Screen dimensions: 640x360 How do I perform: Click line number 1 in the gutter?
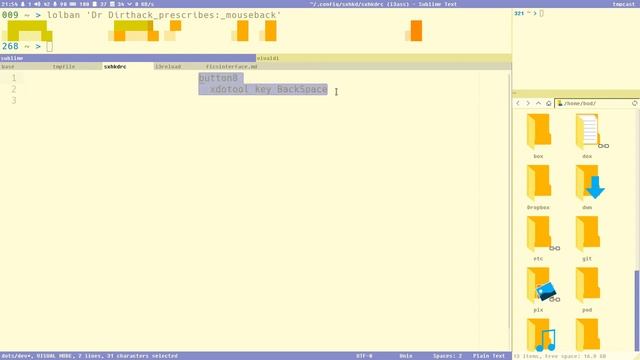click(x=14, y=78)
